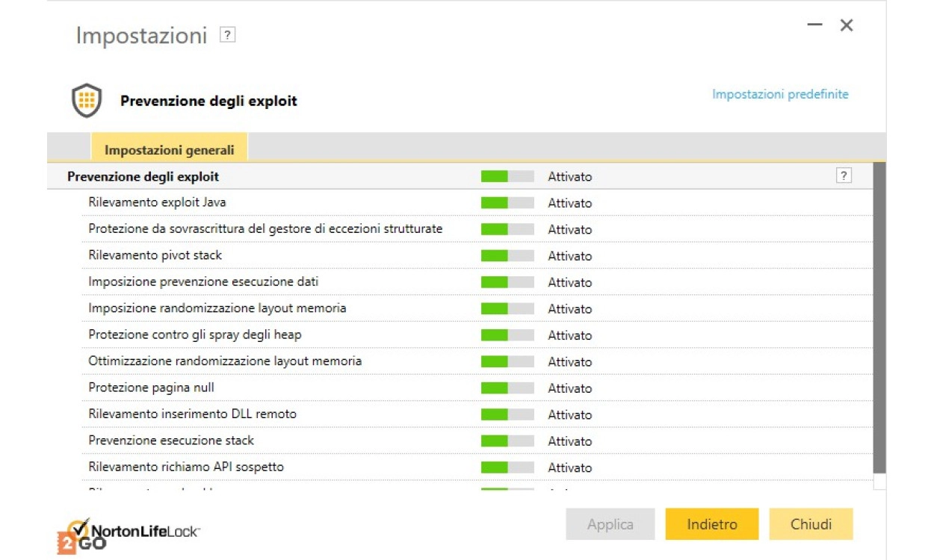Open help for Prevenzione degli exploit row

point(844,176)
